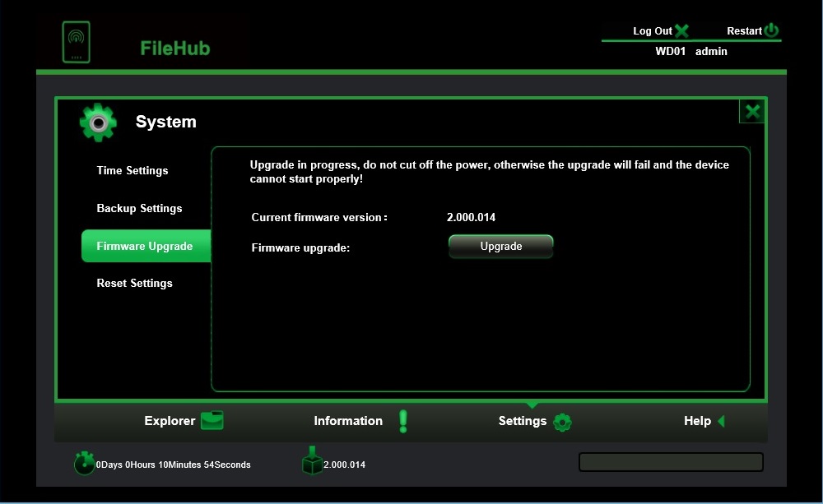
Task: Click the Restart power icon
Action: coord(772,30)
